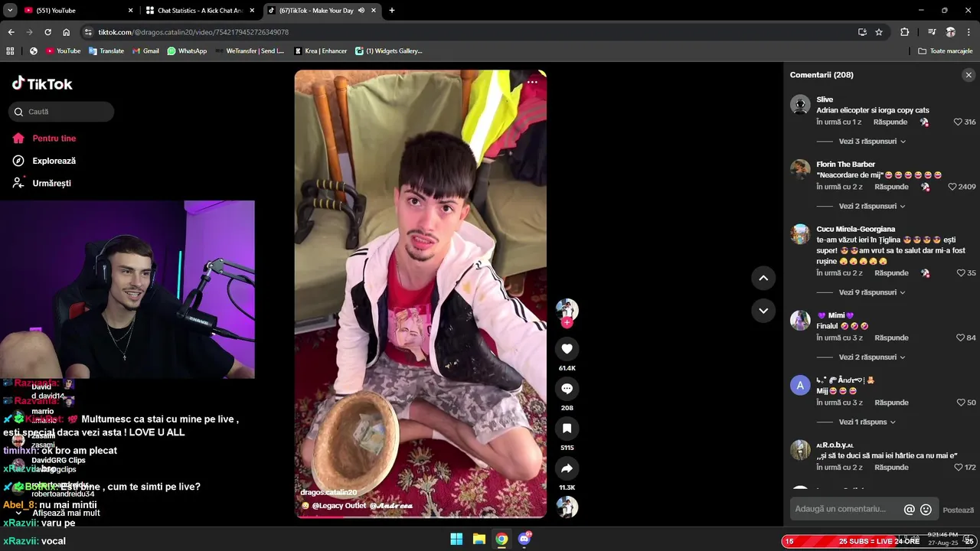Click the Postează button
The width and height of the screenshot is (980, 551).
coord(958,510)
